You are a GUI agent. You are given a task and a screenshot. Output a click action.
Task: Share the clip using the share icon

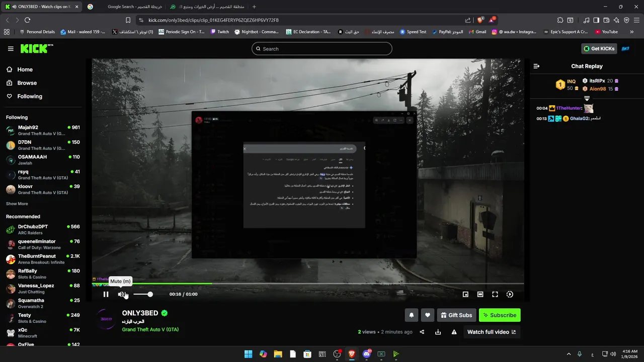pos(422,332)
